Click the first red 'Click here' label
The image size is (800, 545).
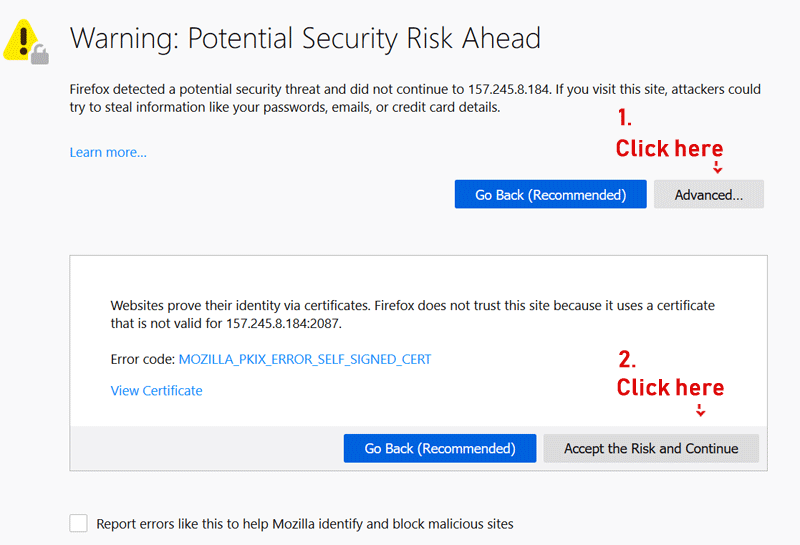click(669, 148)
